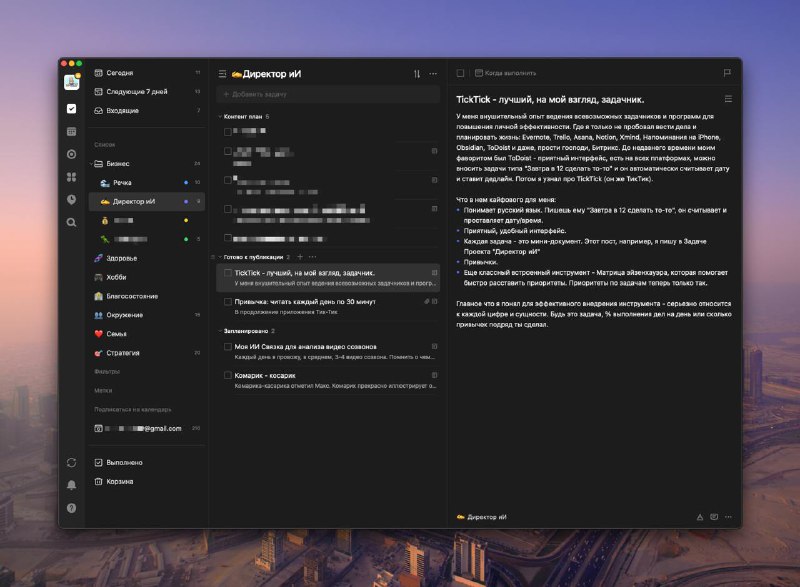Screen dimensions: 800x587
Task: Open list more options ellipsis in header
Action: [433, 74]
